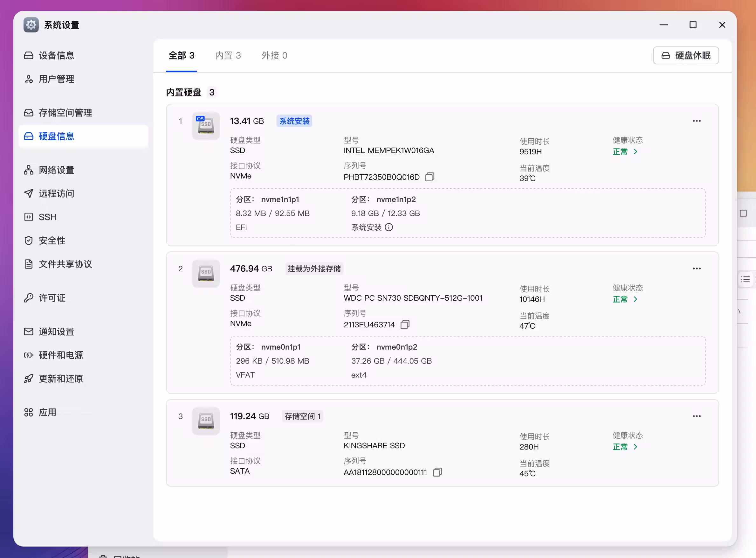Open 硬件和电源 settings page
The height and width of the screenshot is (558, 756).
[x=61, y=355]
